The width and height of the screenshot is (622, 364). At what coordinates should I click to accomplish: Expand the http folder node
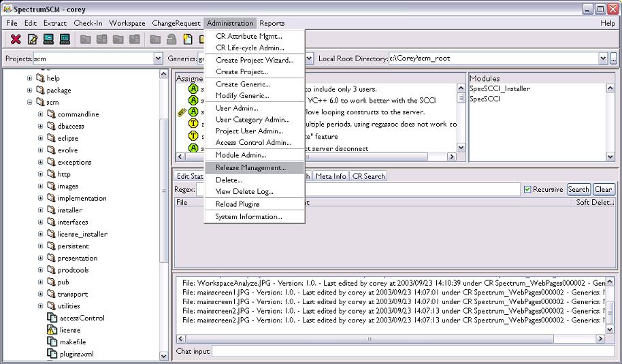click(x=40, y=173)
